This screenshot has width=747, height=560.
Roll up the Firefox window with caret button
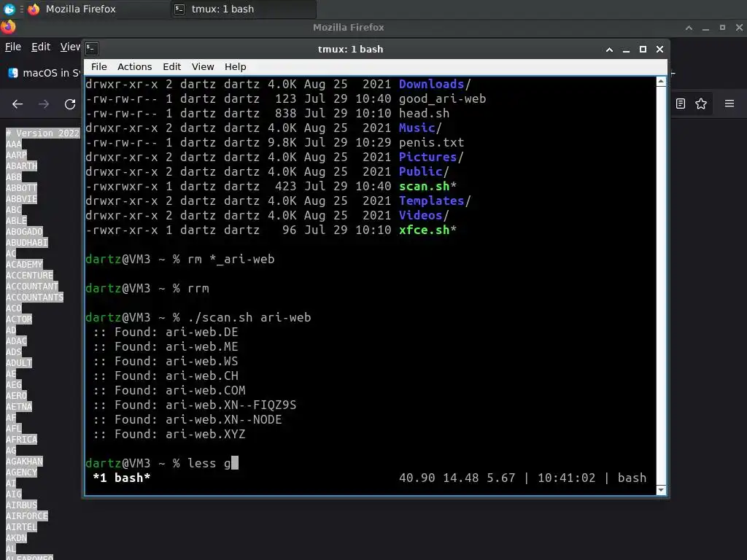(x=689, y=28)
